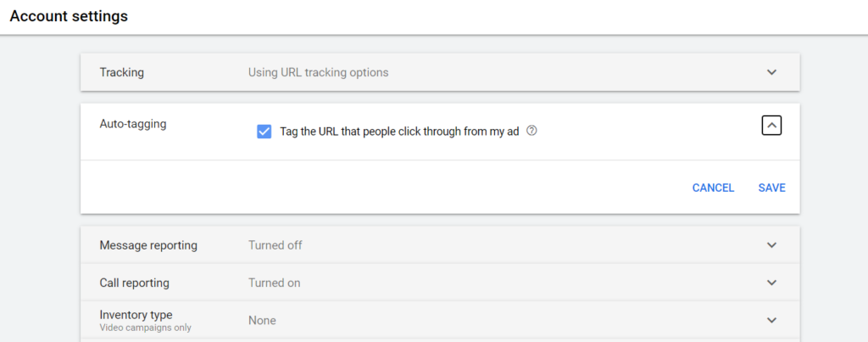Screen dimensions: 868x342
Task: Expand the Inventory type chevron
Action: 771,320
